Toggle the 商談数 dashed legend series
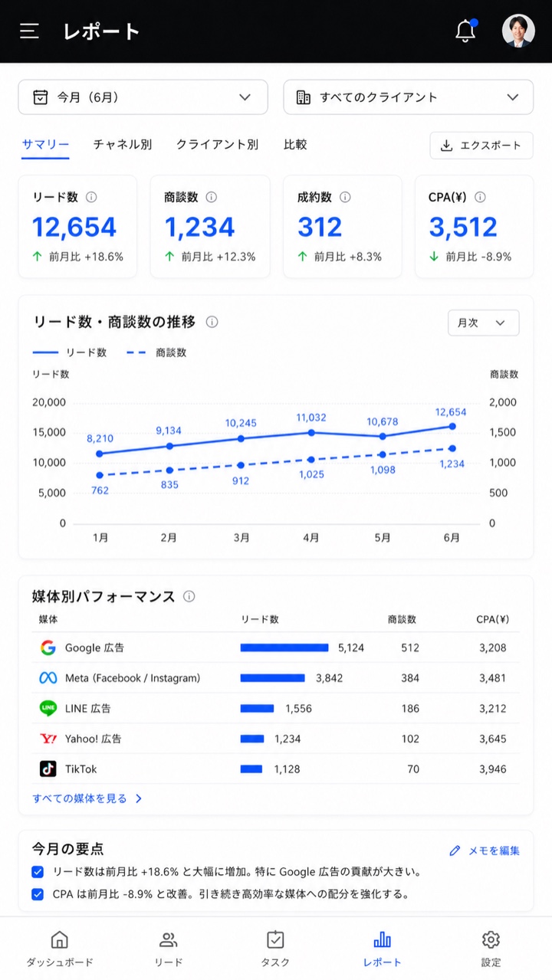 (x=156, y=352)
